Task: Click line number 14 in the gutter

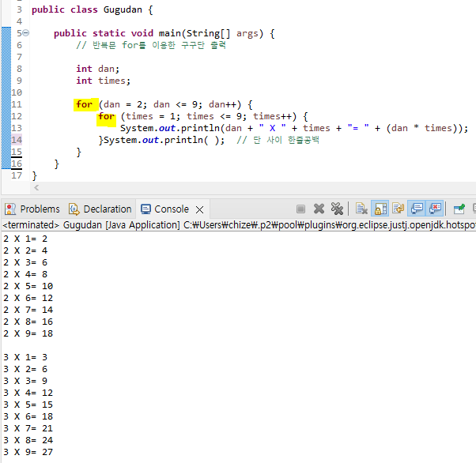Action: point(17,140)
